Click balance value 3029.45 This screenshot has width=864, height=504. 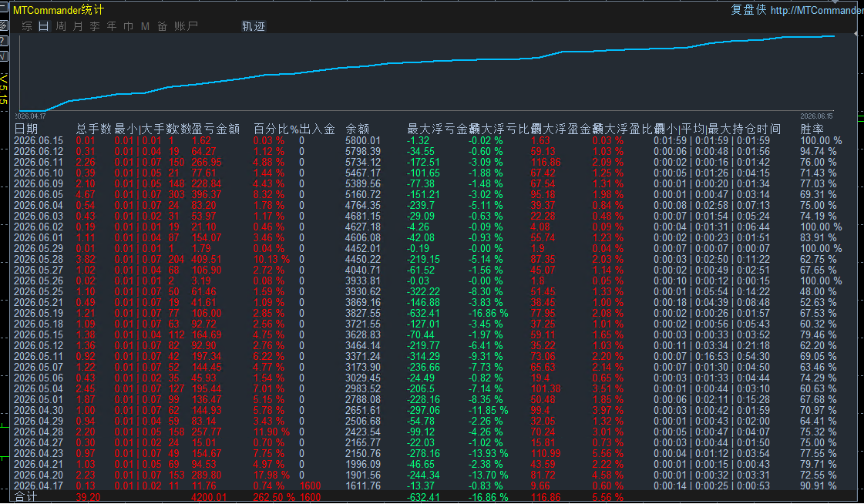362,378
